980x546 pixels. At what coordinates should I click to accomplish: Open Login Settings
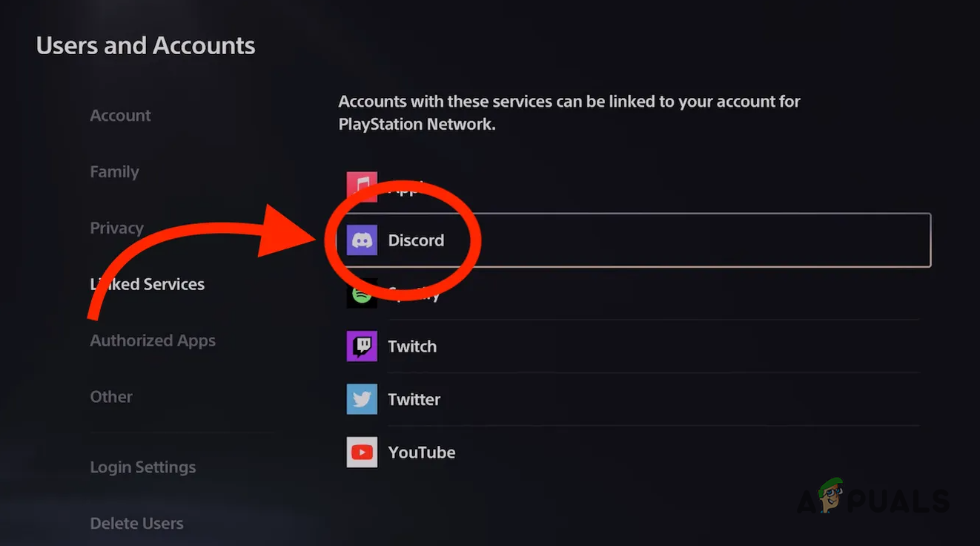click(143, 467)
